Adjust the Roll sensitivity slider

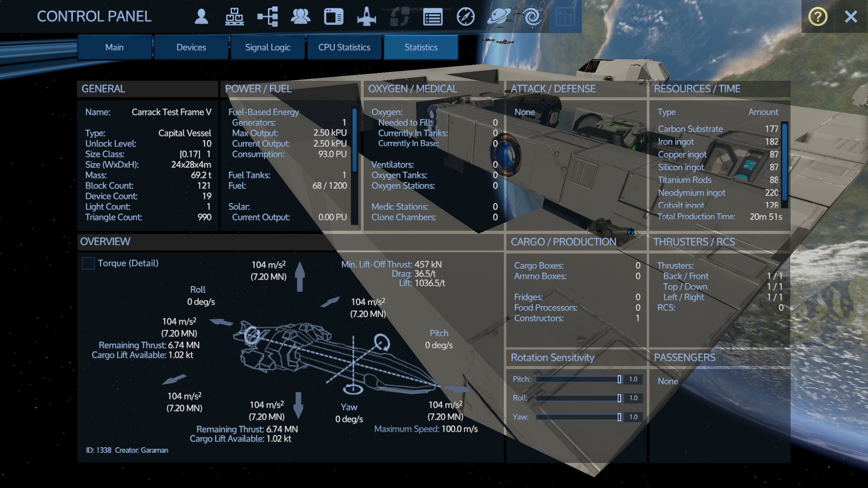[x=578, y=398]
